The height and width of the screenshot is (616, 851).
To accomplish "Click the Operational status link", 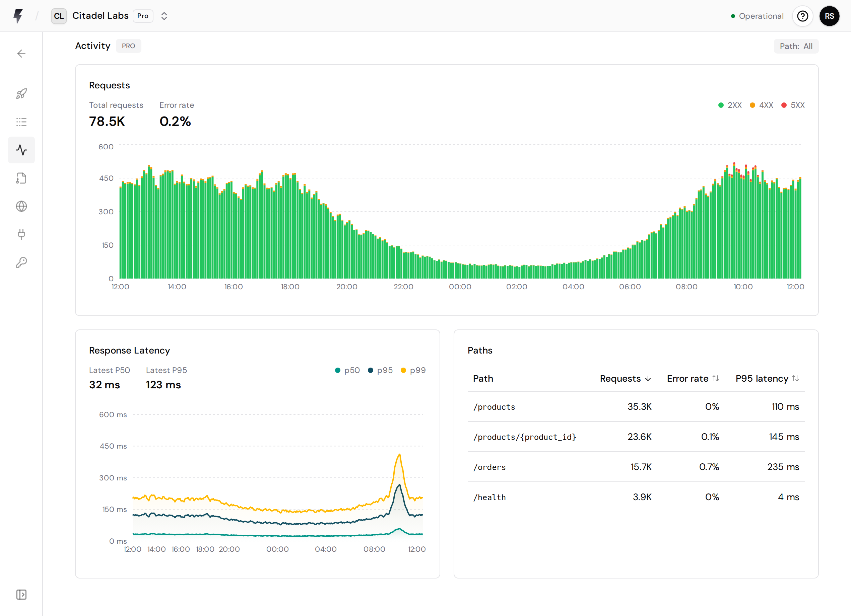I will 757,16.
